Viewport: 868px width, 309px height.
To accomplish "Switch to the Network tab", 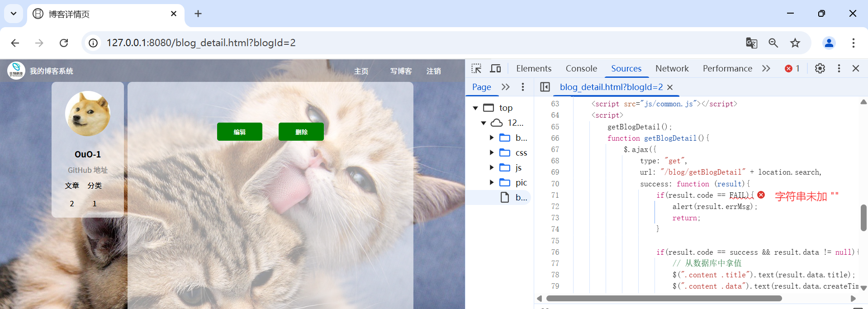I will pyautogui.click(x=672, y=68).
